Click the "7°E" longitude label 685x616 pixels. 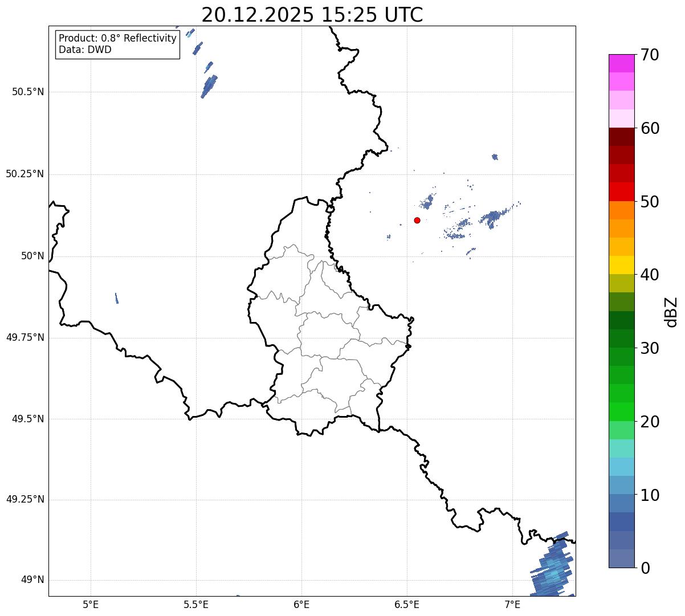click(513, 605)
